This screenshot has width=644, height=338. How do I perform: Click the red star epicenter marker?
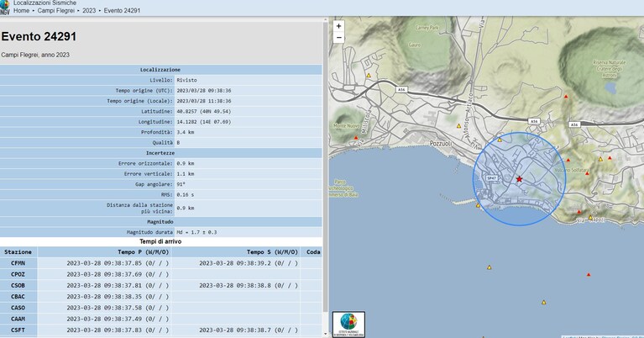(519, 179)
